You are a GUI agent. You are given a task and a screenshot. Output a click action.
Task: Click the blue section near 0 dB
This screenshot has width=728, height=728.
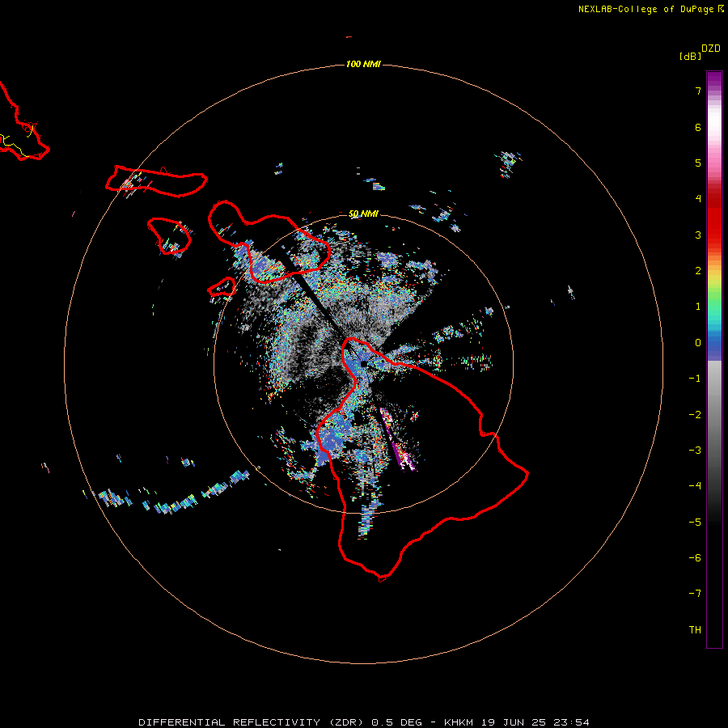(714, 346)
